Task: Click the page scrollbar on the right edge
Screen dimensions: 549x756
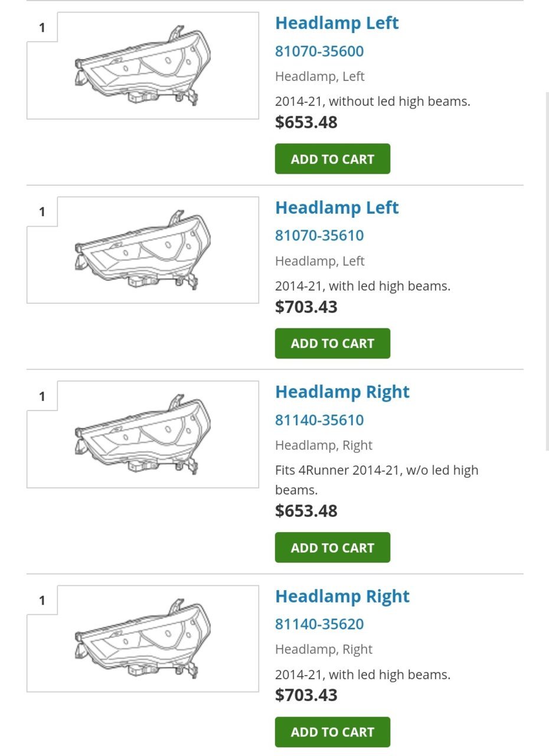Action: (x=547, y=272)
